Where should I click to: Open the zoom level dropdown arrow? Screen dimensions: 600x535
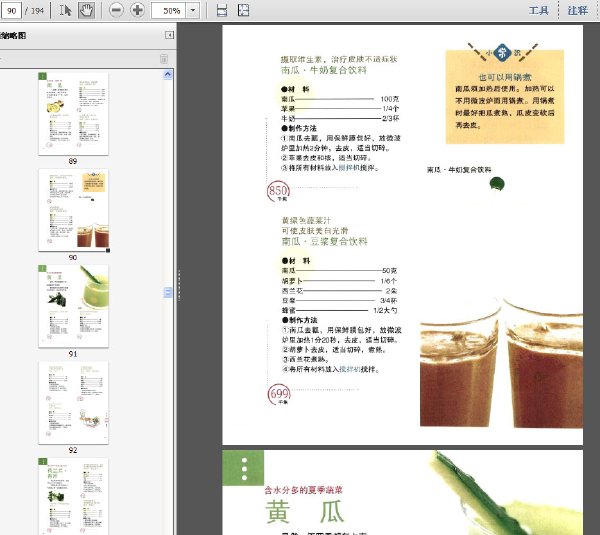click(193, 11)
